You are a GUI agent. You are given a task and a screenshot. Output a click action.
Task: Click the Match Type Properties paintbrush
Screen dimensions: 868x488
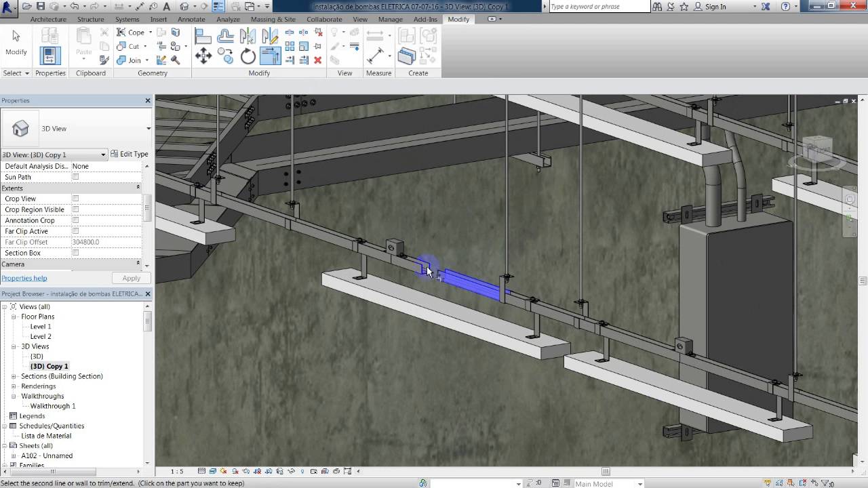104,60
